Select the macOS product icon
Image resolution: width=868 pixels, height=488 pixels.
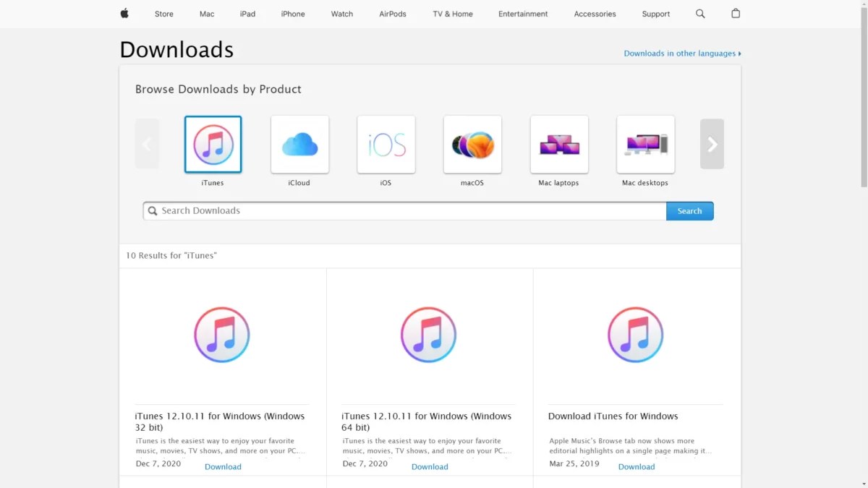coord(472,144)
